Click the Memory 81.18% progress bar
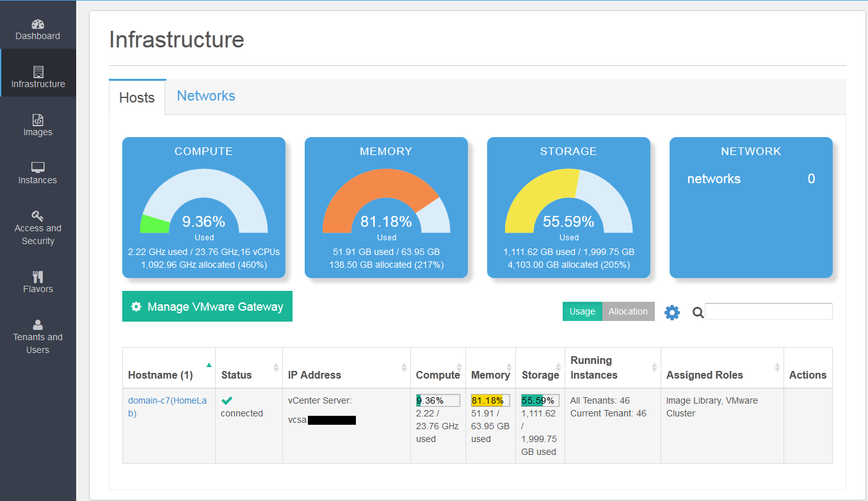The width and height of the screenshot is (868, 501). click(x=490, y=400)
